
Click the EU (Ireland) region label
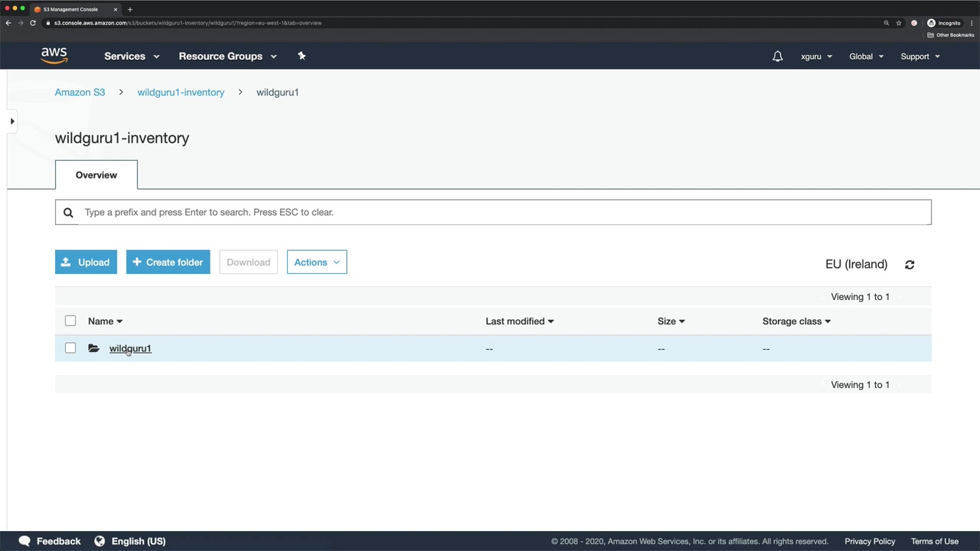pos(856,264)
